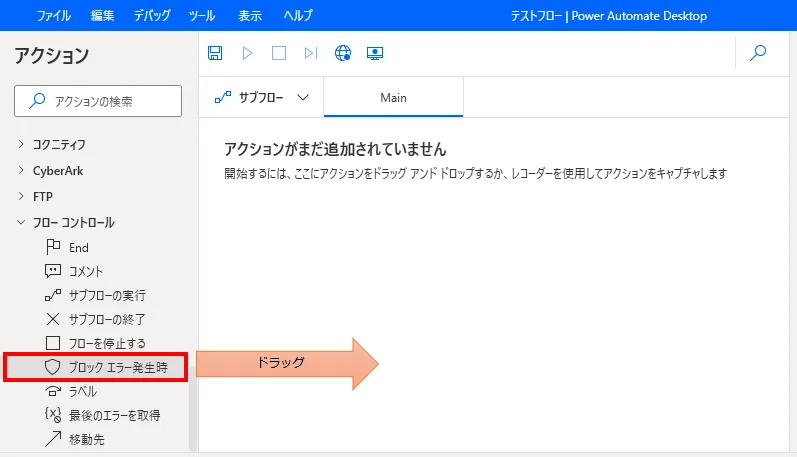
Task: Select the End flag action
Action: 78,247
